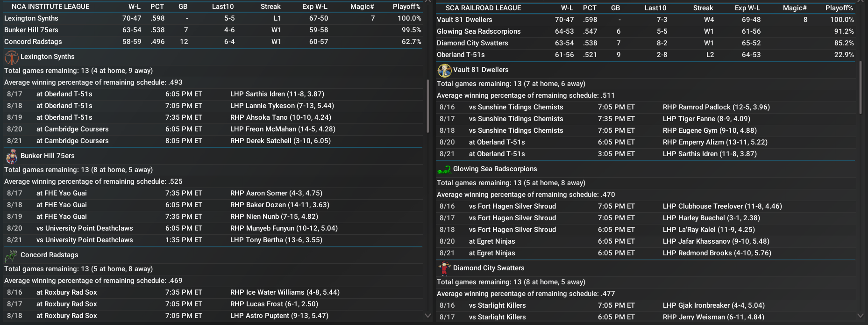
Task: Click the Lexington Synths team logo
Action: [11, 57]
